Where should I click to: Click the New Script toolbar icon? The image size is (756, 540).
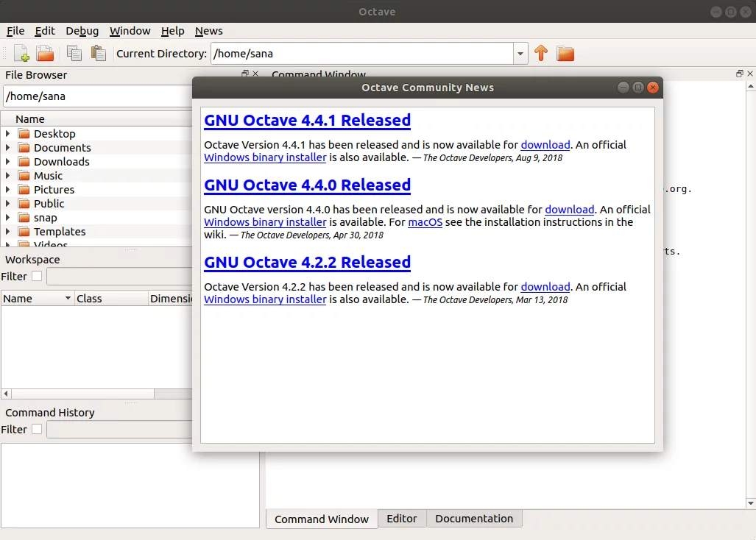point(21,53)
